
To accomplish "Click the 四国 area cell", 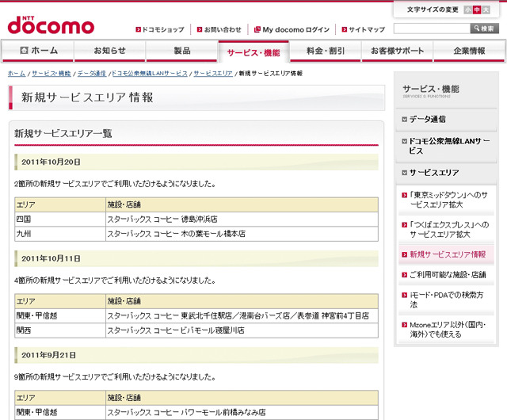I will click(60, 219).
